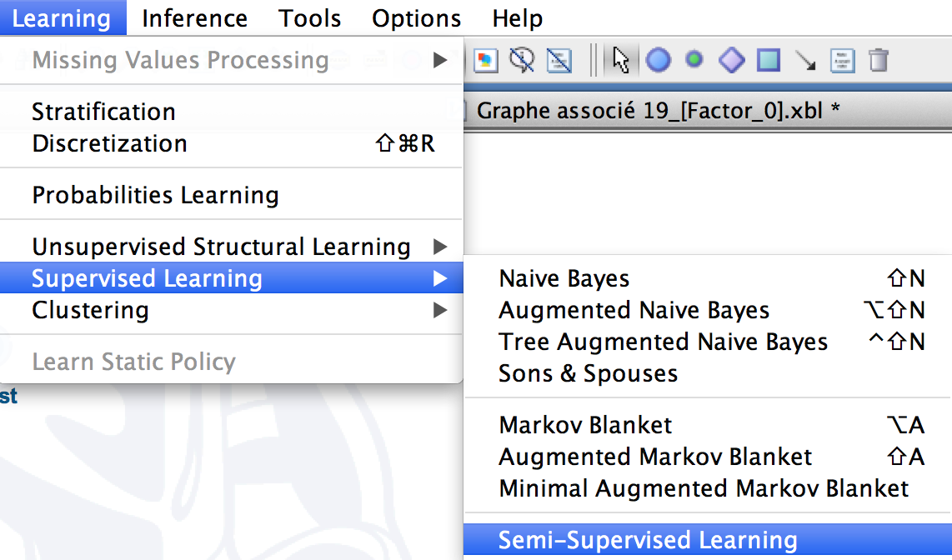Click the crossed-out speech bubble comment icon
Image resolution: width=952 pixels, height=560 pixels.
point(522,61)
